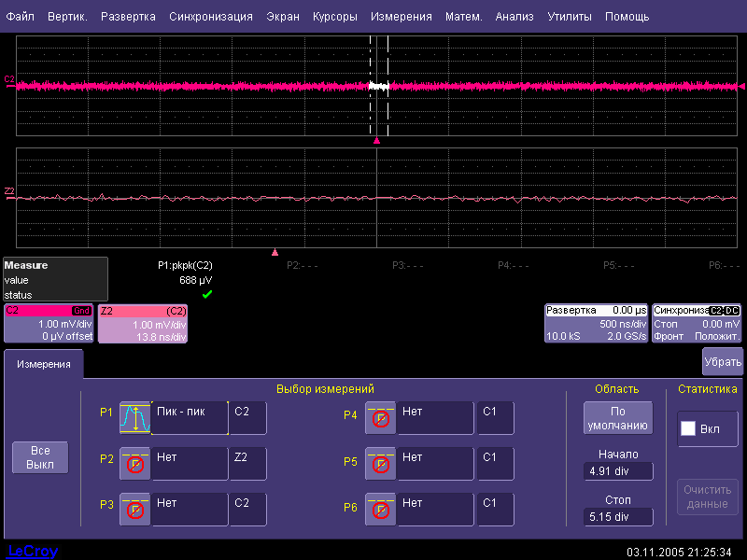
Task: Click the P1 peak-to-peak measurement icon
Action: 135,419
